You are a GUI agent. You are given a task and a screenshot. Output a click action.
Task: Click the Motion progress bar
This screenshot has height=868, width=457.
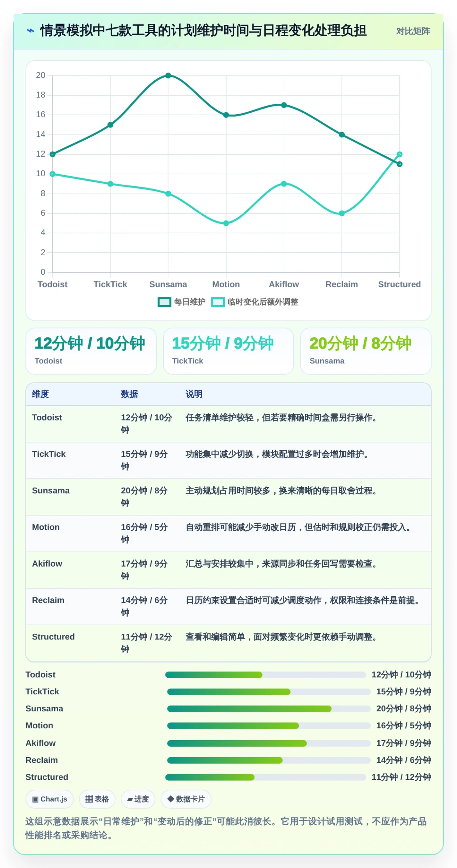tap(269, 726)
